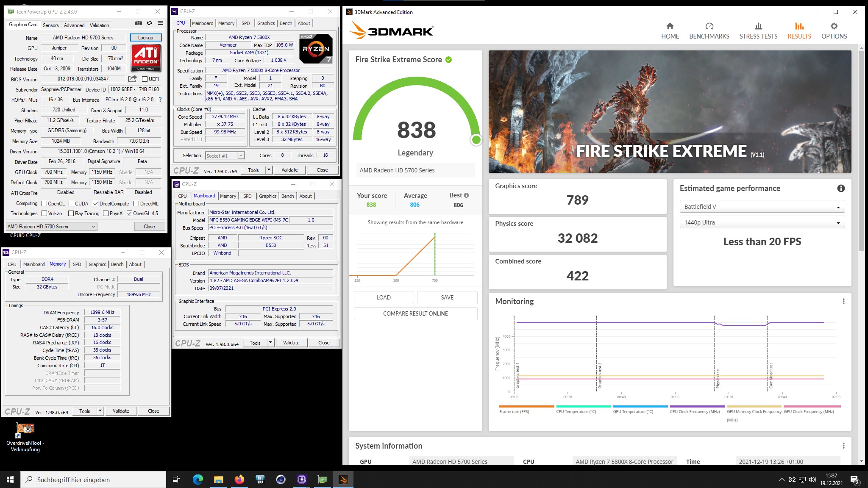868x488 pixels.
Task: Click Validate in the CPU-Z Memory window
Action: (x=121, y=411)
